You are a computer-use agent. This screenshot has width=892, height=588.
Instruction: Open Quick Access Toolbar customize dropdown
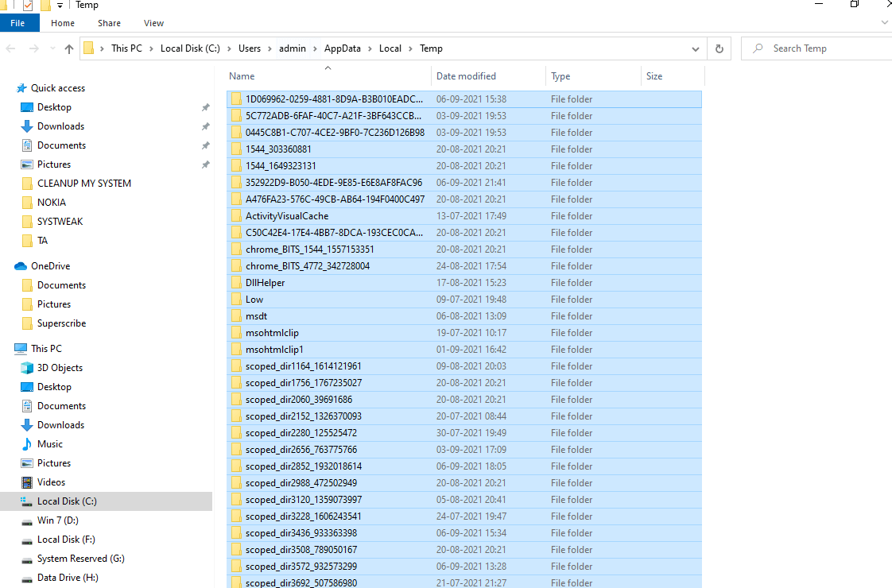click(60, 6)
